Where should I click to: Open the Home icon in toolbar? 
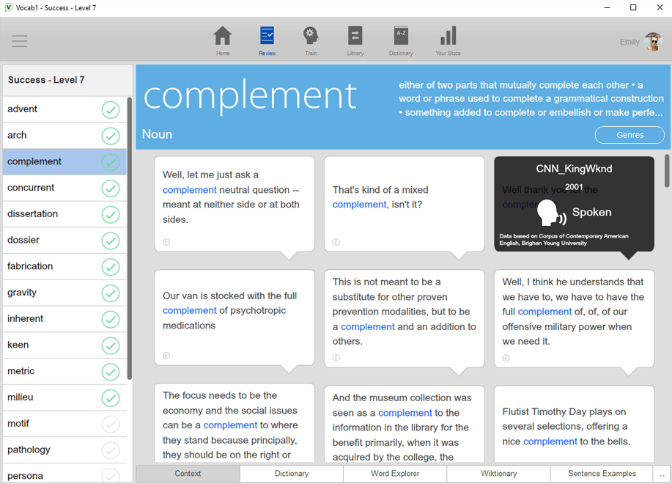[x=222, y=38]
